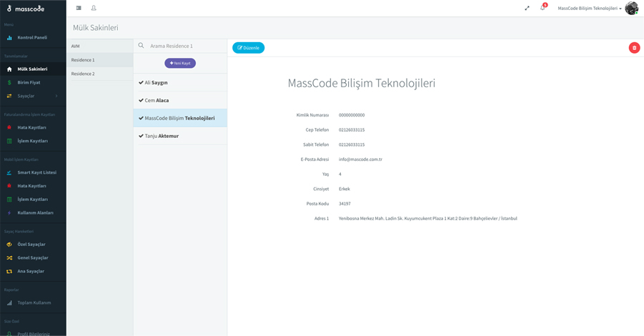Viewport: 644px width, 336px height.
Task: Click the Mülk Sakinleri home icon
Action: tap(9, 69)
